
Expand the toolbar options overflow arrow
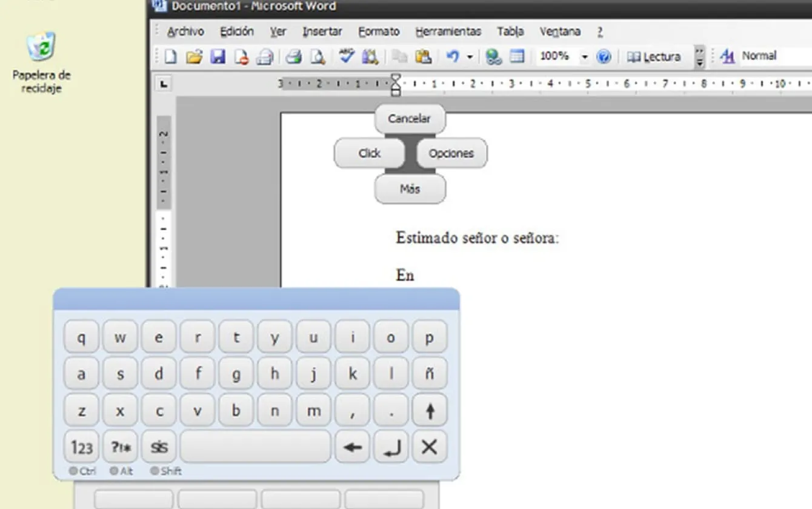700,57
